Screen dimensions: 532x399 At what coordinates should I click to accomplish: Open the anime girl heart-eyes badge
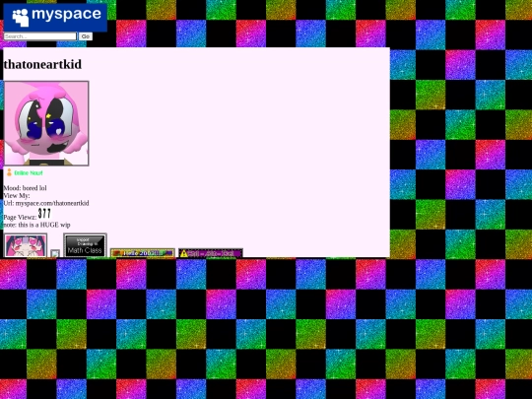coord(26,245)
